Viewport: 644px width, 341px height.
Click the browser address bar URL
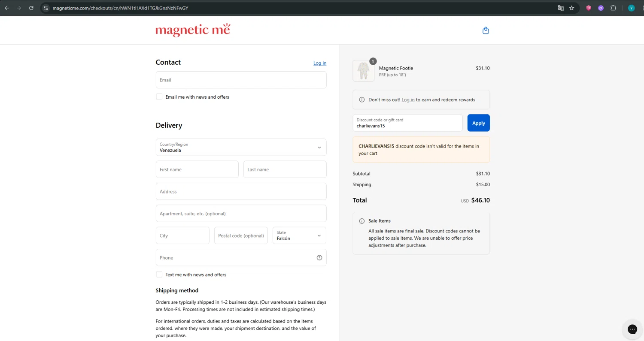tap(120, 8)
